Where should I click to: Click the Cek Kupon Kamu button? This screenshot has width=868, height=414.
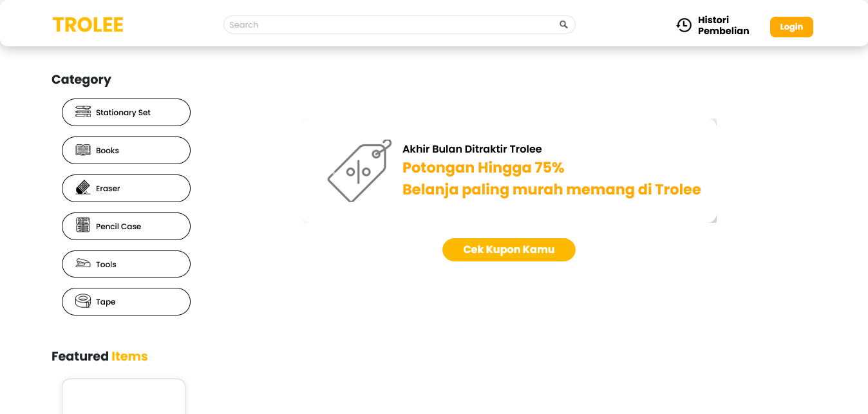click(x=509, y=250)
